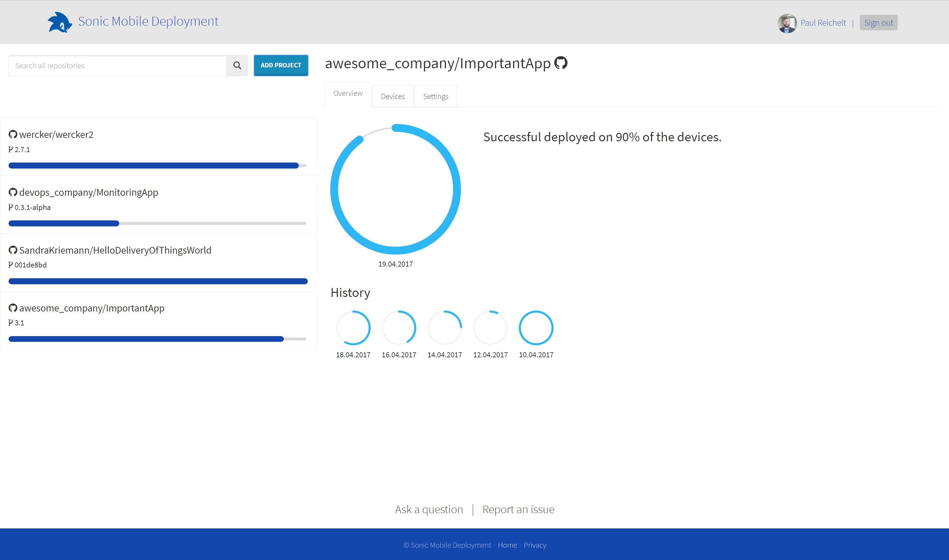Select the Overview tab
The image size is (949, 560).
348,94
